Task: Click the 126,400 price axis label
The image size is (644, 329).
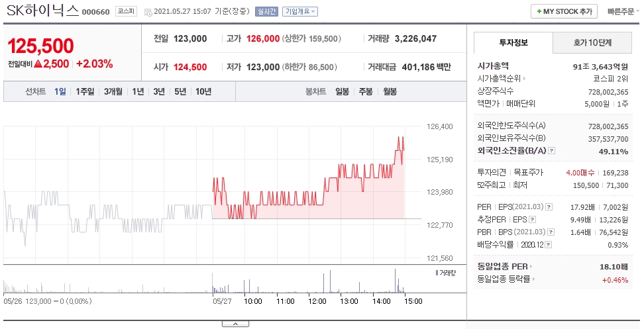Action: pos(439,126)
